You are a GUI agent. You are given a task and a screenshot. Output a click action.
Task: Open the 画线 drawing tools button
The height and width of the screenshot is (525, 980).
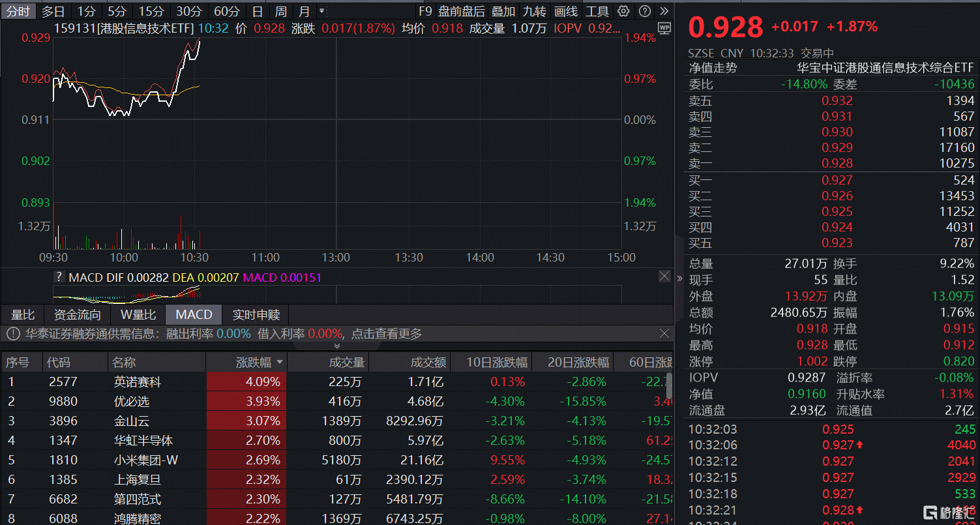(x=565, y=11)
